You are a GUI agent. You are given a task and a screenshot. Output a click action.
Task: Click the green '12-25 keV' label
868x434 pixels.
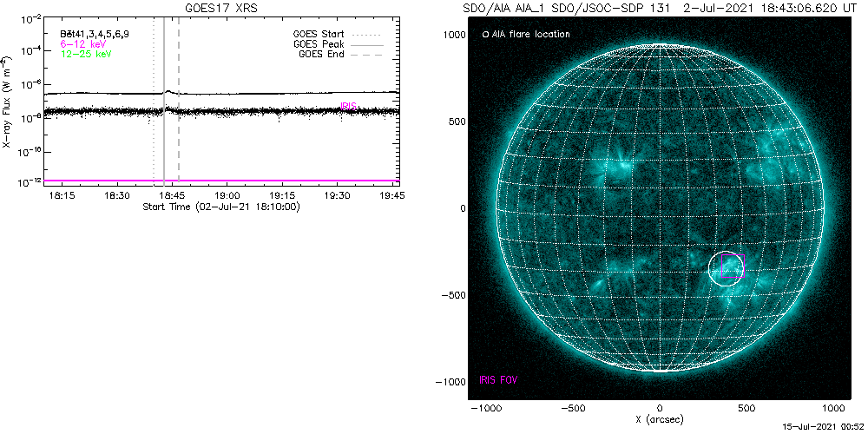click(86, 54)
